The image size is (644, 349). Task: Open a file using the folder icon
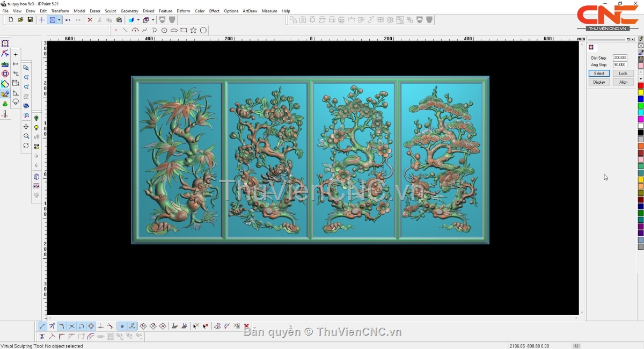point(20,20)
